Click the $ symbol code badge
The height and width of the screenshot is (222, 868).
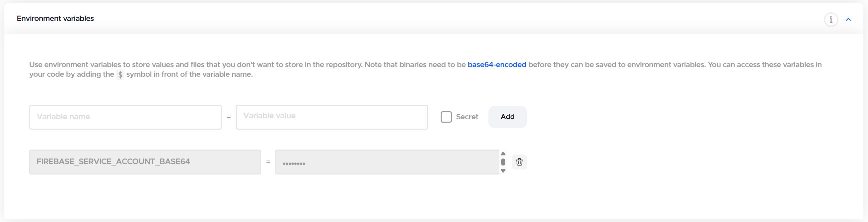[x=120, y=74]
